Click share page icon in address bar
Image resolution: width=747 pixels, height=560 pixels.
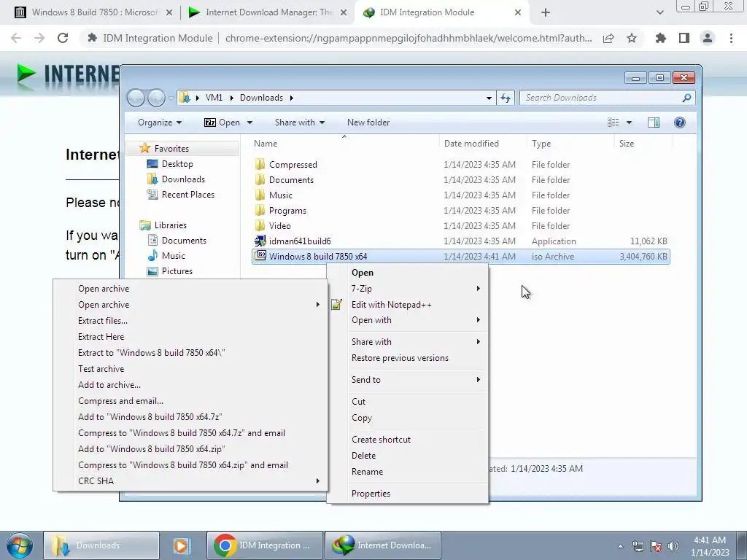click(608, 38)
